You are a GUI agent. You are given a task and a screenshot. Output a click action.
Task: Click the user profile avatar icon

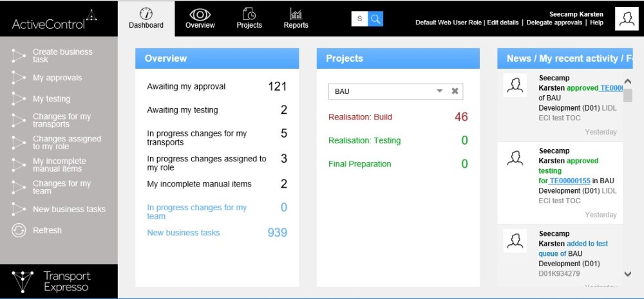(x=627, y=19)
